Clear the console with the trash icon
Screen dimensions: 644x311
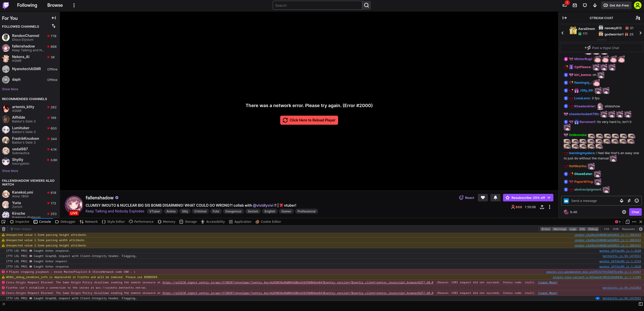(x=4, y=229)
